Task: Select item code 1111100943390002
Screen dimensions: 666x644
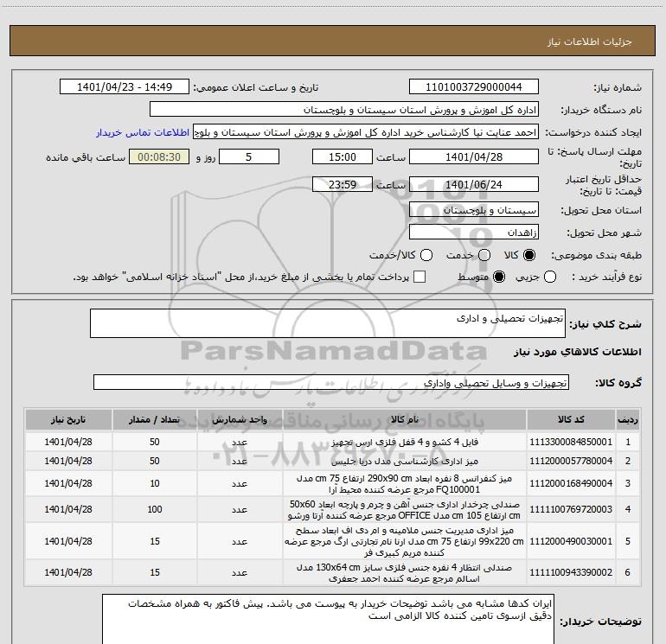Action: click(571, 572)
